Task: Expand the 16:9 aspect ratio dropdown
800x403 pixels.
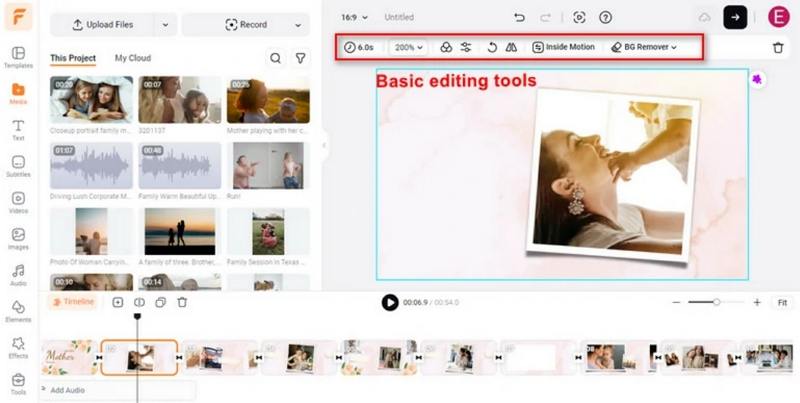Action: pyautogui.click(x=354, y=17)
